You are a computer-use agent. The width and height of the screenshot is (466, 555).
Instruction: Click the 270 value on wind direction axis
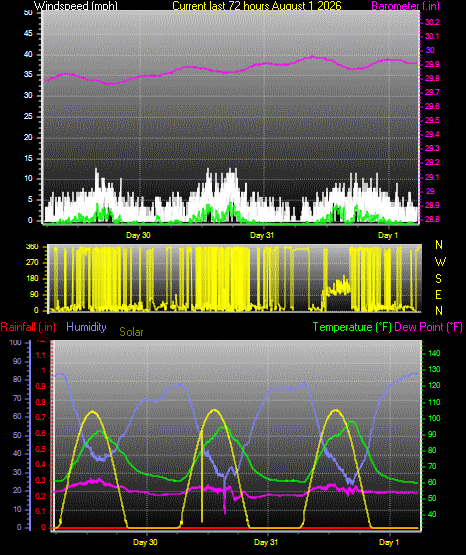(x=32, y=263)
